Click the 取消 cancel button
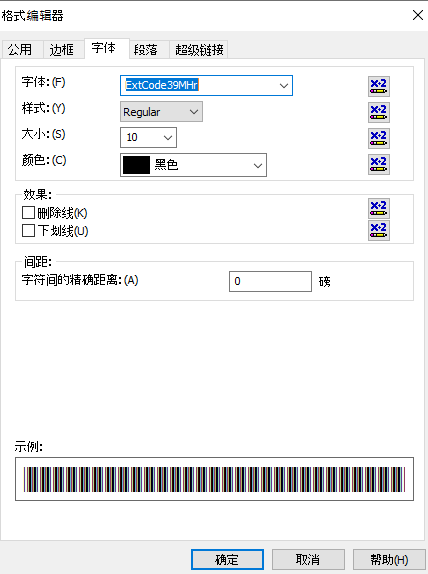Viewport: 428px width, 574px height. (308, 560)
